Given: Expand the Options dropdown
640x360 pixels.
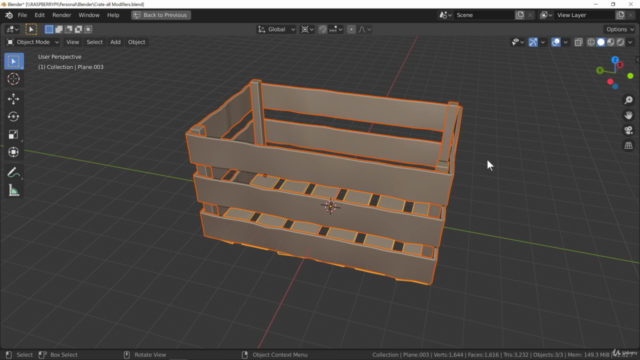Looking at the screenshot, I should (620, 29).
